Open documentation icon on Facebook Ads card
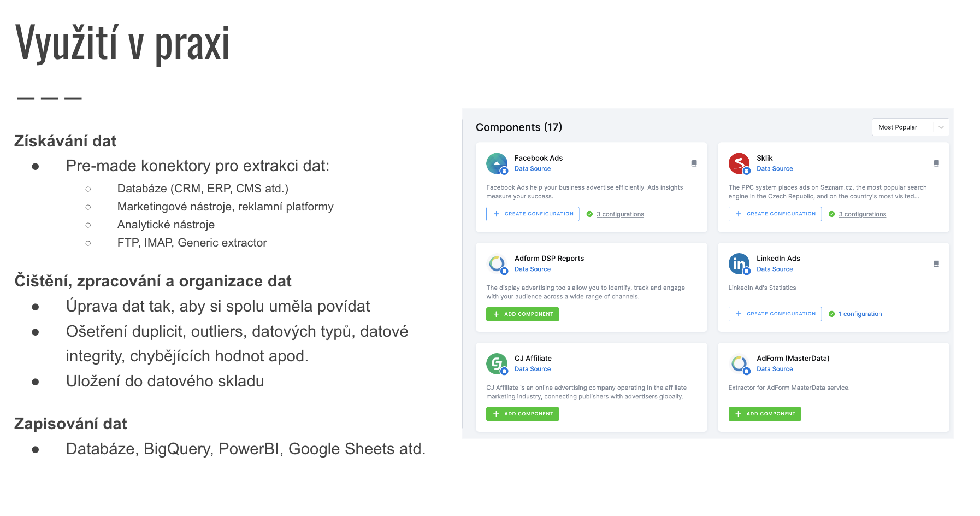Image resolution: width=980 pixels, height=516 pixels. [694, 163]
